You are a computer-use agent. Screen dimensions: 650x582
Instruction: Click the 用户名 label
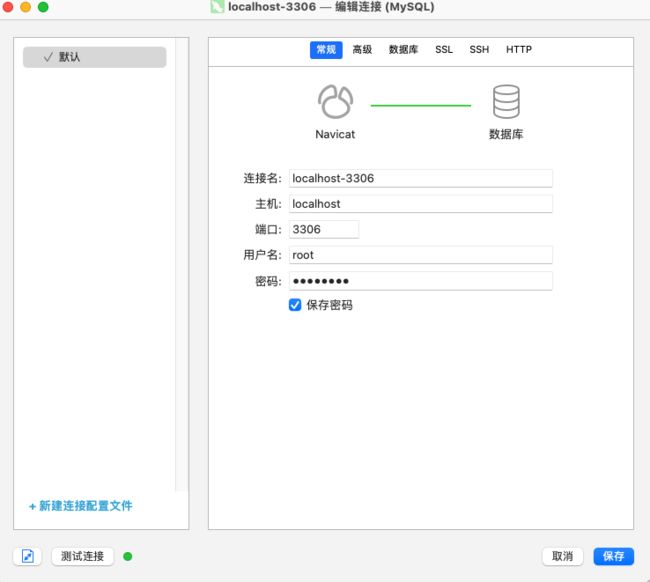262,255
